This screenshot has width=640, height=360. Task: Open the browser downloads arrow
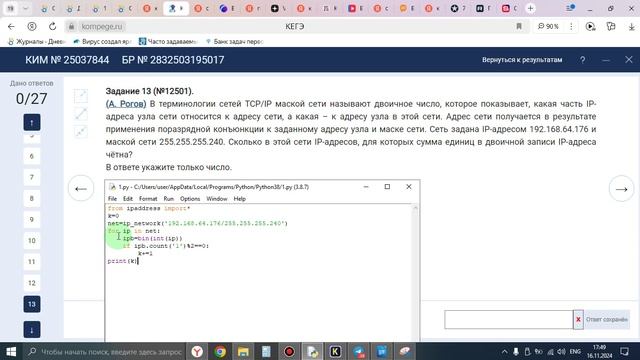pos(631,27)
